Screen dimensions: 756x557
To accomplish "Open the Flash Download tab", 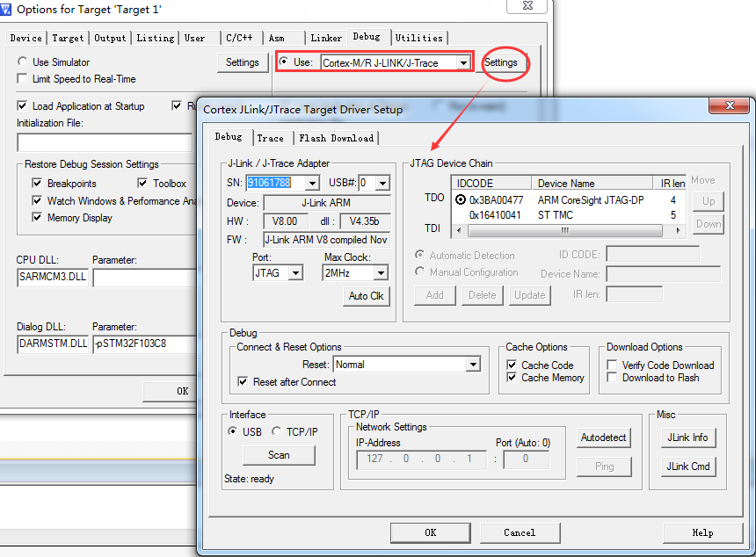I will pyautogui.click(x=337, y=138).
